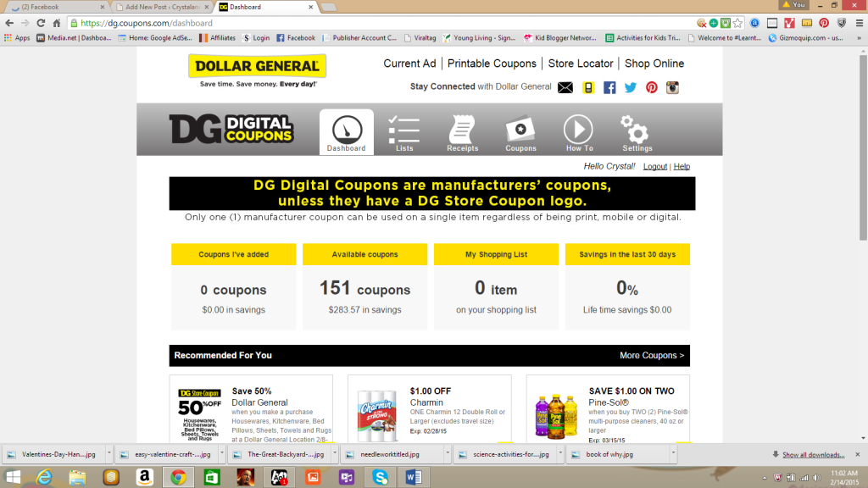Open File Explorer from taskbar
This screenshot has height=488, width=868.
coord(77,477)
